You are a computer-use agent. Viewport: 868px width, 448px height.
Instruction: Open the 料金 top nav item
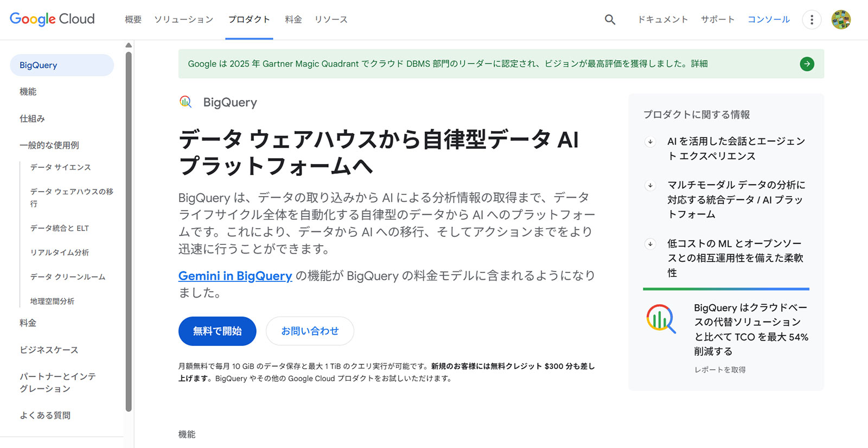(293, 20)
